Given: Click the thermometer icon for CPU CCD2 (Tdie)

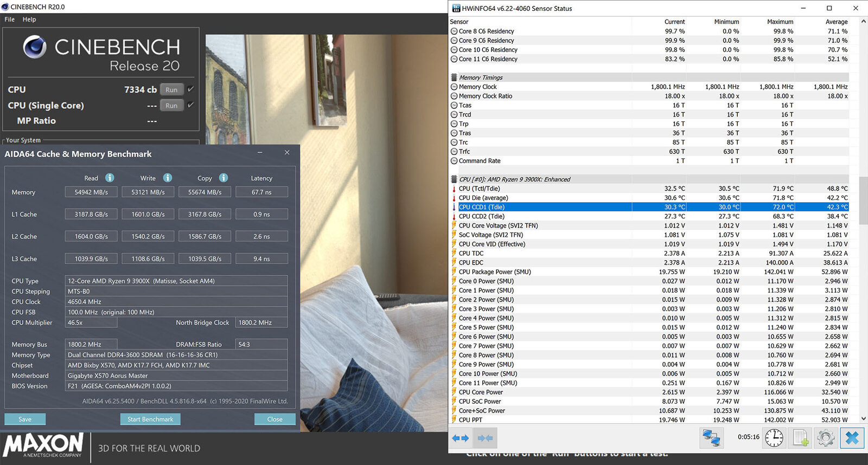Looking at the screenshot, I should (454, 216).
